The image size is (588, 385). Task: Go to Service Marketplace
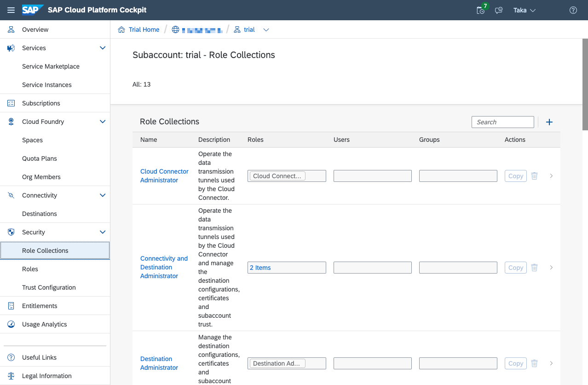[51, 66]
